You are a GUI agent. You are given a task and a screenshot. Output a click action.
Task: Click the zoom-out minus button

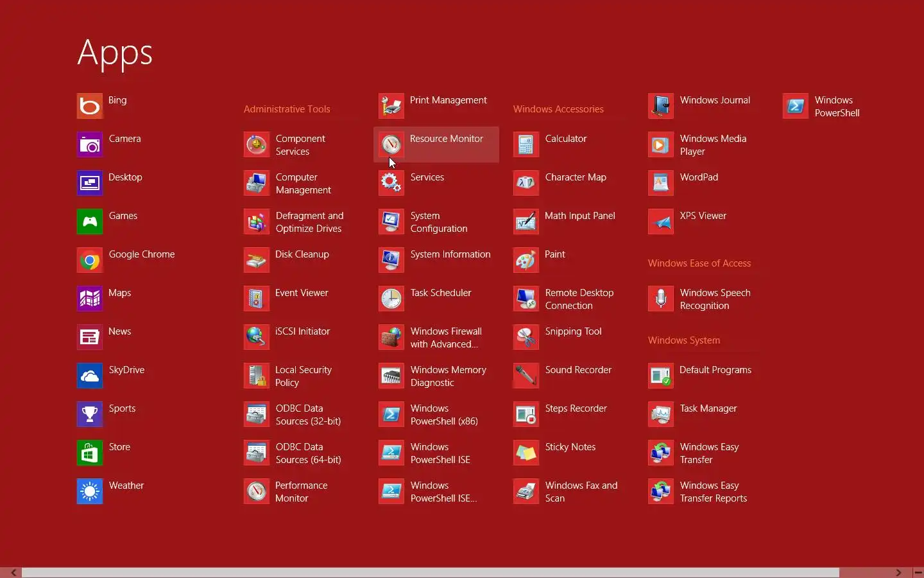[918, 573]
